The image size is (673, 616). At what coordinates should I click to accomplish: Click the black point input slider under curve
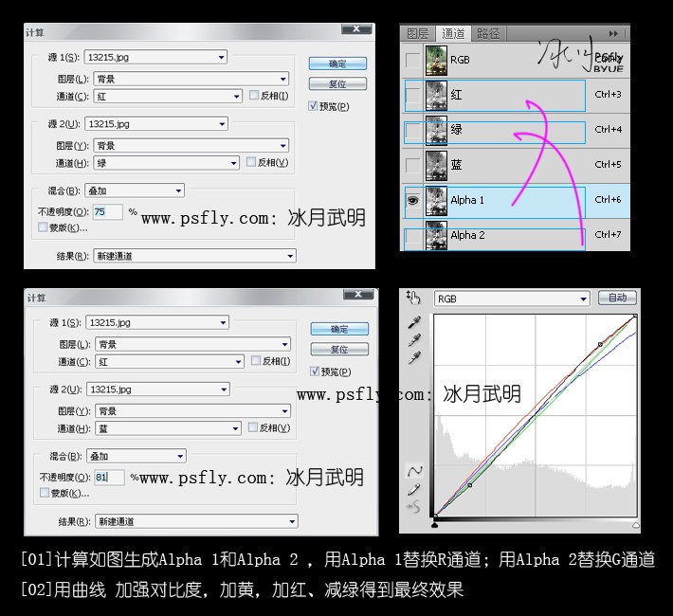click(435, 525)
